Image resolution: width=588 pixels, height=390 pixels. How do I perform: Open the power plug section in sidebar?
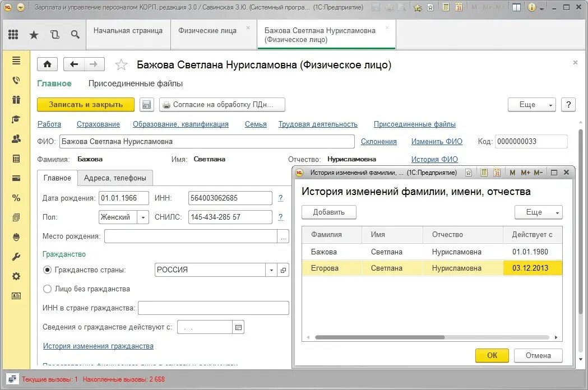[x=16, y=237]
